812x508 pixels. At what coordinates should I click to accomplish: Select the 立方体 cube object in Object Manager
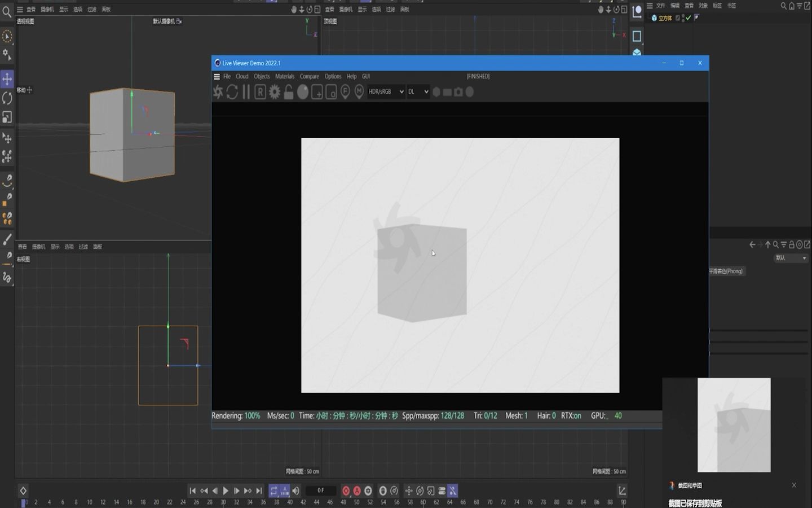665,19
